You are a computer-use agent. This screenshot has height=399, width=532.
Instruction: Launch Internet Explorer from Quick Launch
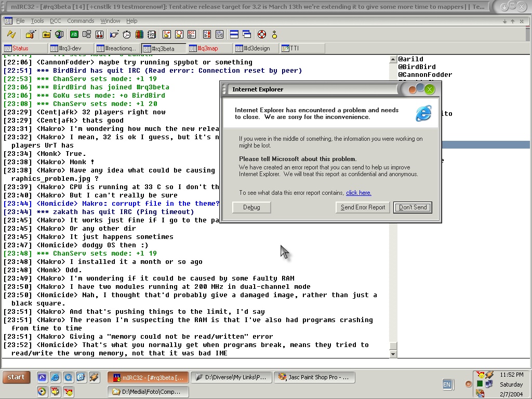tap(55, 378)
